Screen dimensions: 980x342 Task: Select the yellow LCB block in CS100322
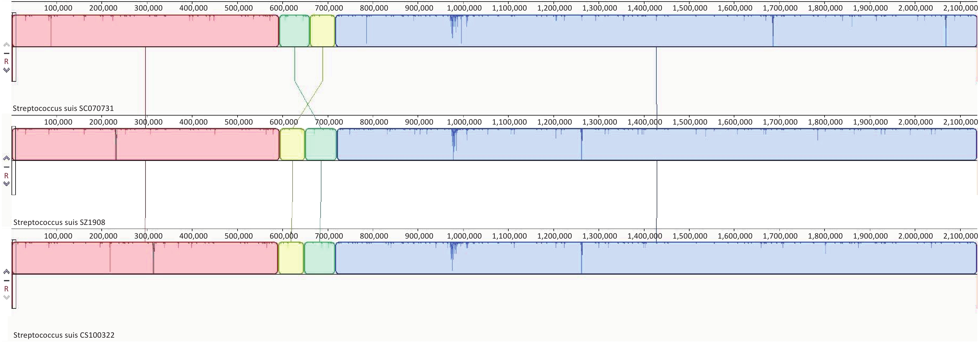pyautogui.click(x=291, y=258)
